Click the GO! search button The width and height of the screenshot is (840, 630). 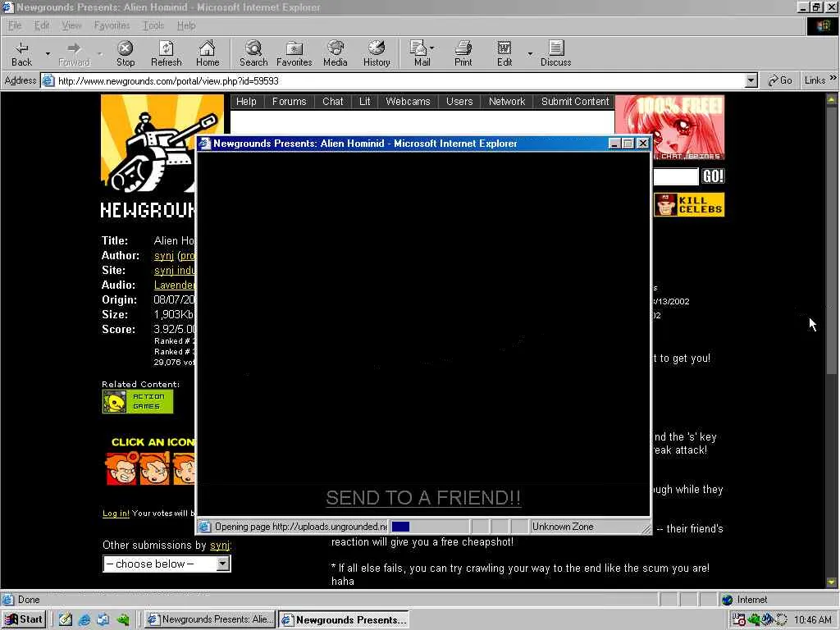point(713,176)
